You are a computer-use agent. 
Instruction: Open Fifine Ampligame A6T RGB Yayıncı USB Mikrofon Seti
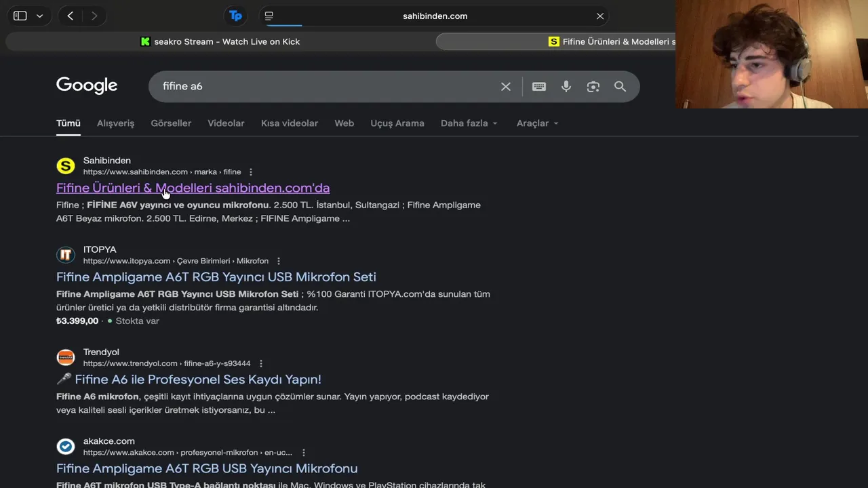[x=216, y=277]
